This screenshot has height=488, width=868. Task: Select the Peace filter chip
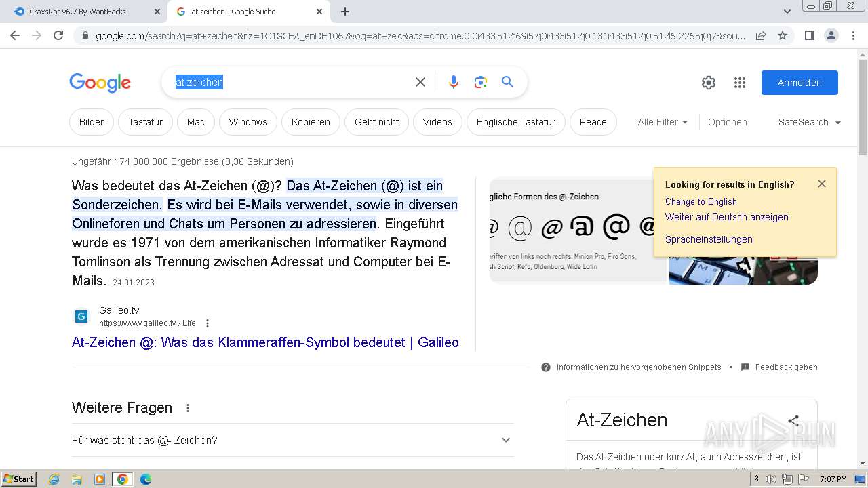point(593,122)
